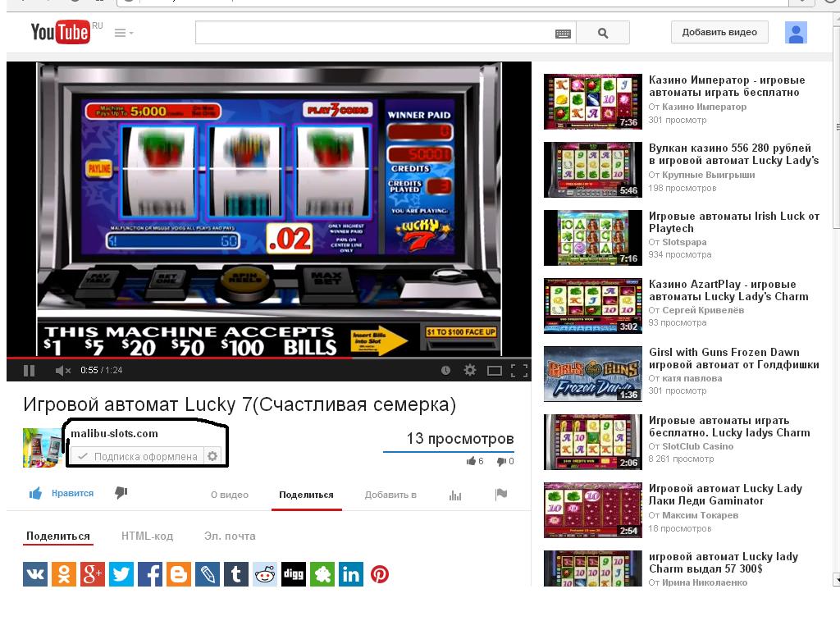840x630 pixels.
Task: Click the Подписка оформлена subscribe button
Action: coord(137,456)
